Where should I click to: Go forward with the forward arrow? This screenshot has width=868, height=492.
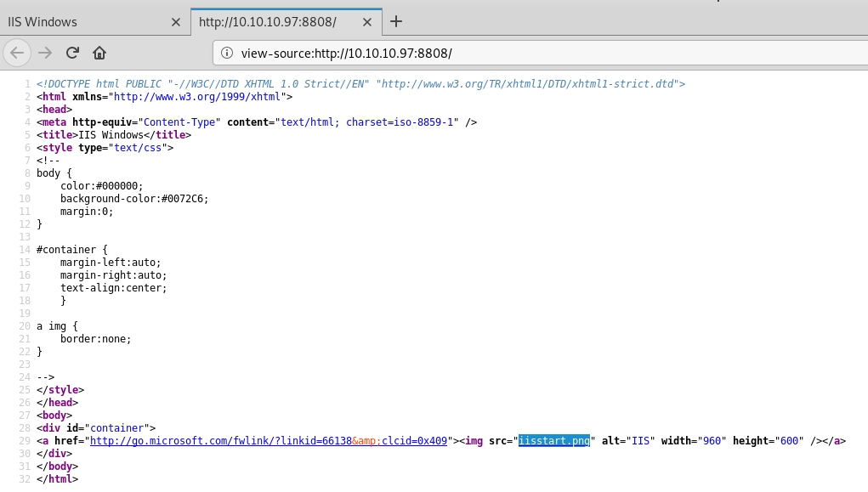[45, 54]
